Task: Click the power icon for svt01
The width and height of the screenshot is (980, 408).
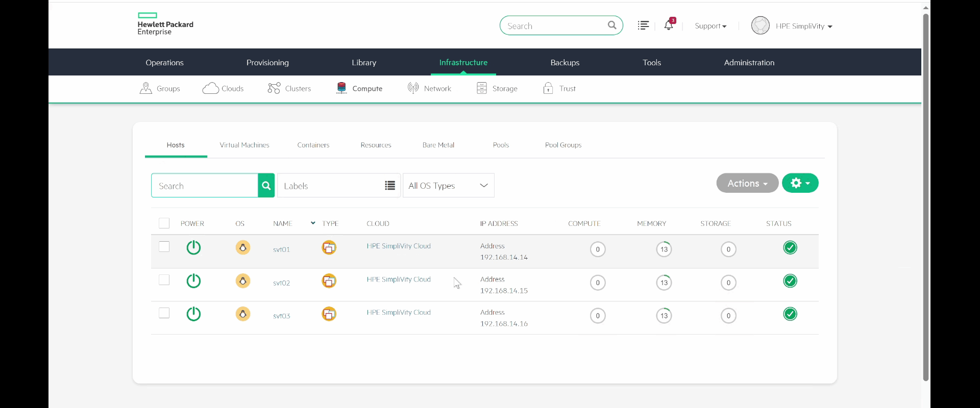Action: point(193,248)
